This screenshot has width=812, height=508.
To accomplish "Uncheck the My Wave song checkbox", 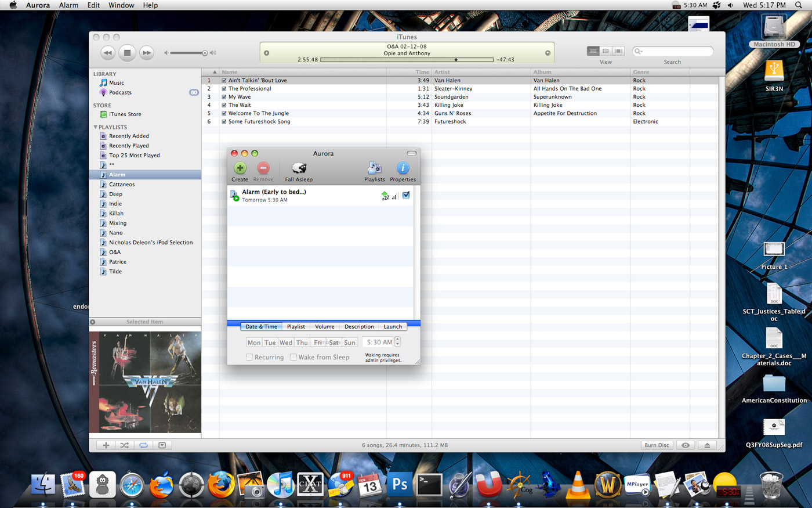I will click(x=224, y=97).
